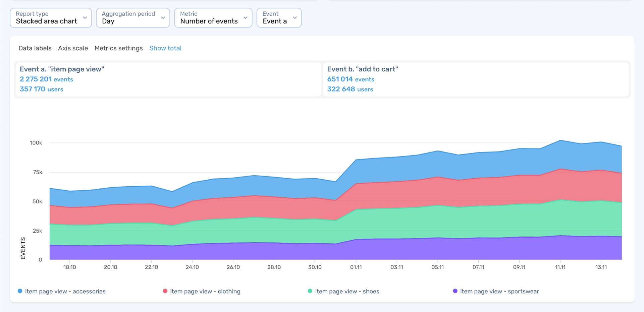This screenshot has width=644, height=312.
Task: Click 357 170 users under Event a
Action: click(41, 89)
